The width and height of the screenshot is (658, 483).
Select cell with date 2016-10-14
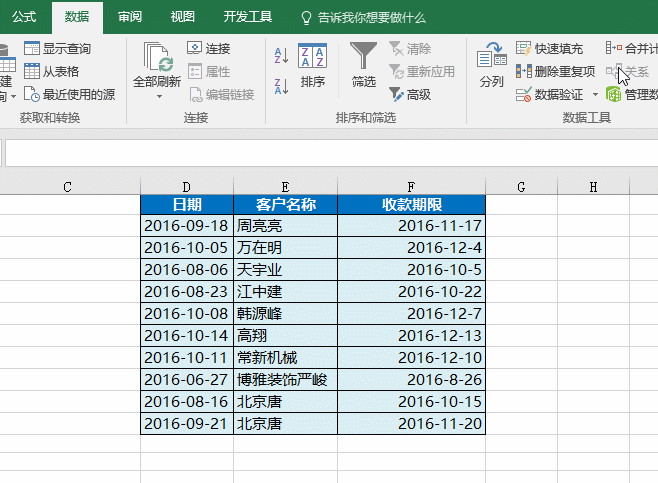pyautogui.click(x=187, y=336)
